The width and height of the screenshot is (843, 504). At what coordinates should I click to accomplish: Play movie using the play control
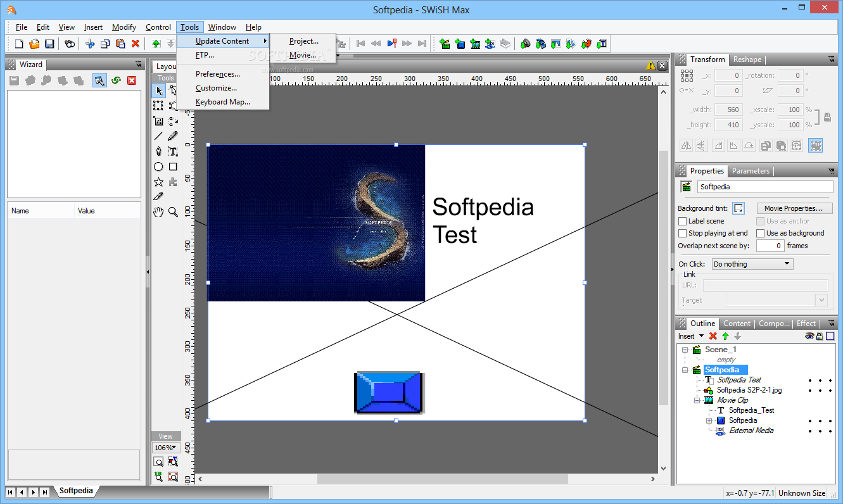point(391,44)
